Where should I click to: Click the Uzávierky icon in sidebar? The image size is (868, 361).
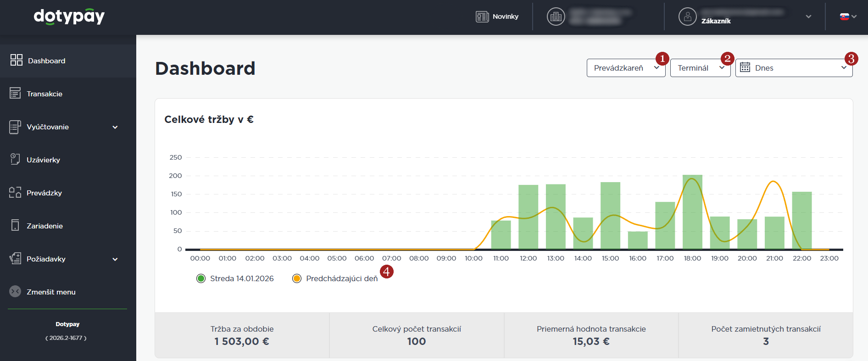pyautogui.click(x=15, y=159)
